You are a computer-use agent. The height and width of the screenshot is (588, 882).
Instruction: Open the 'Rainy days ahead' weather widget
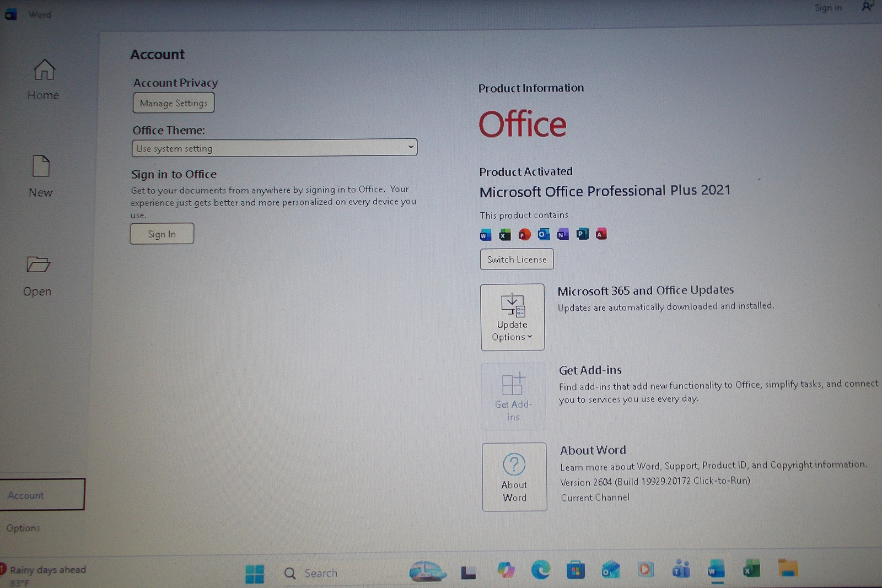(44, 575)
